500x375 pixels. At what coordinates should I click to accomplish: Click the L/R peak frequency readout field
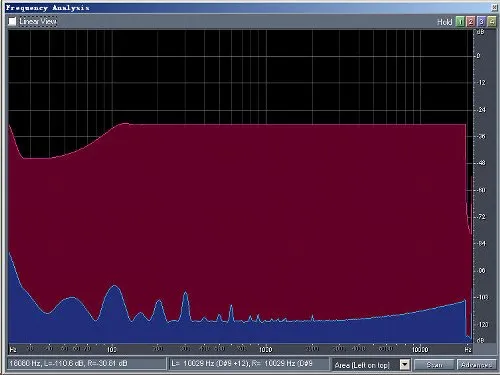(x=249, y=363)
